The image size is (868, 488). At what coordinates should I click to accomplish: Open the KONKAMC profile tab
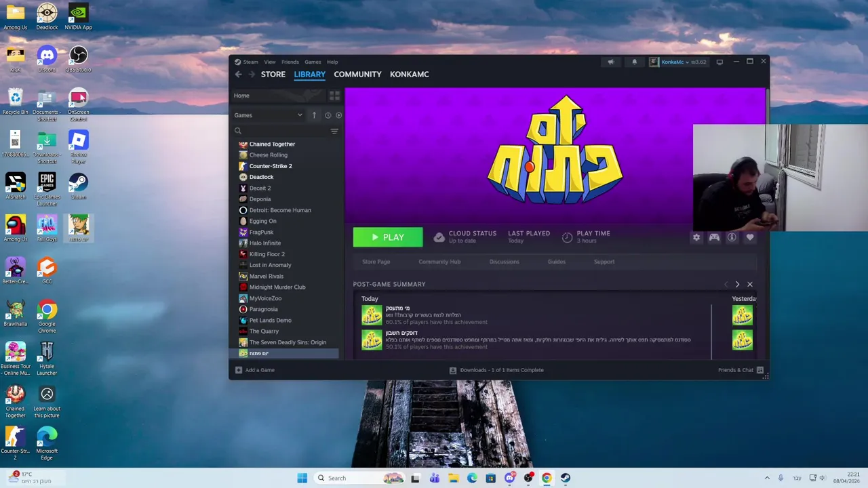pyautogui.click(x=409, y=75)
